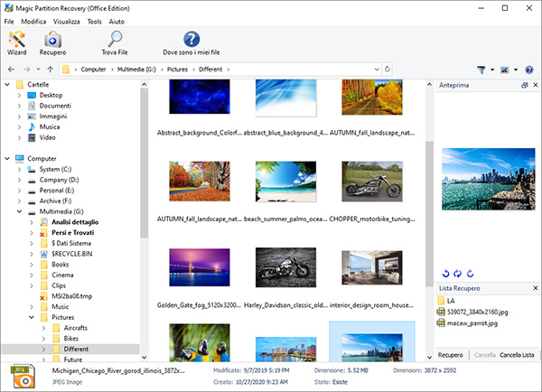Go back with the left arrow
This screenshot has height=392, width=542.
pyautogui.click(x=11, y=70)
